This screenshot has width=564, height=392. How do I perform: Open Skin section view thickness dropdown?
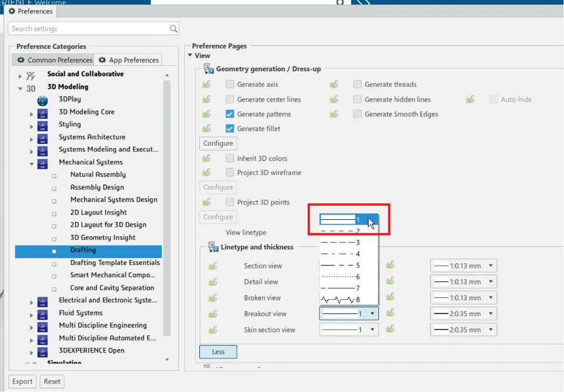click(464, 329)
